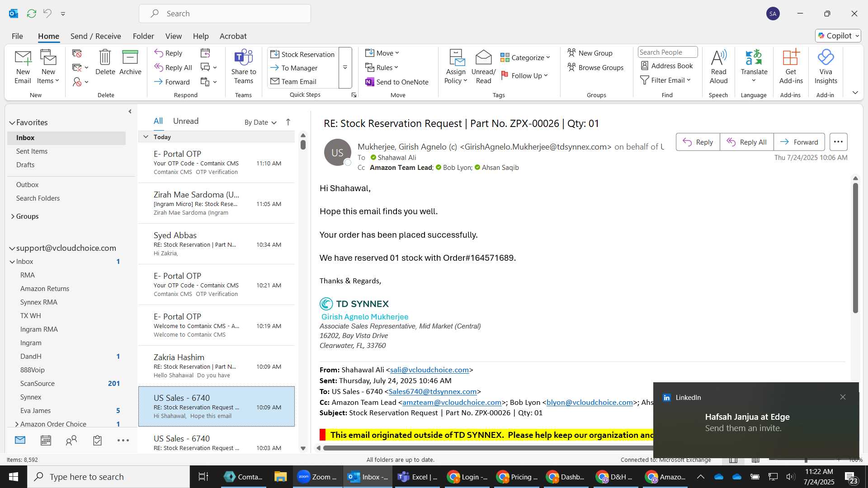Click Forward in the ribbon

[x=172, y=82]
